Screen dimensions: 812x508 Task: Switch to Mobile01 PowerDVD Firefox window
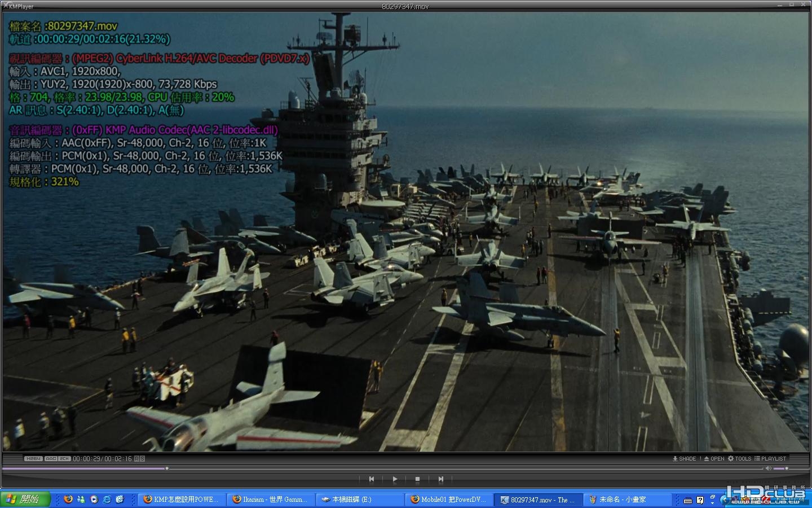pyautogui.click(x=449, y=500)
